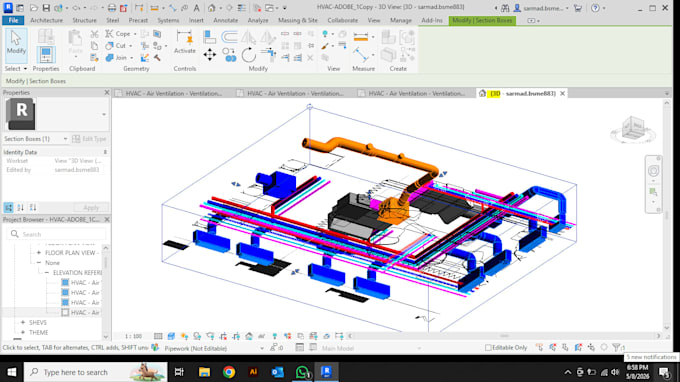Toggle the Editable Only checkbox

(488, 348)
